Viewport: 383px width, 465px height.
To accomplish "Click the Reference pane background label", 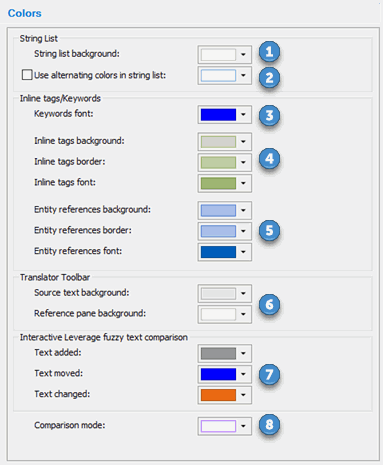I will [90, 313].
